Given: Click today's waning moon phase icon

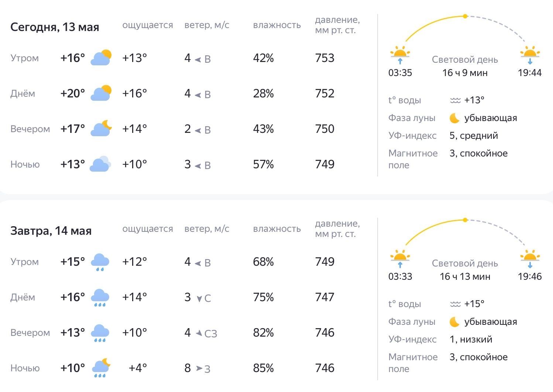Looking at the screenshot, I should pos(454,118).
